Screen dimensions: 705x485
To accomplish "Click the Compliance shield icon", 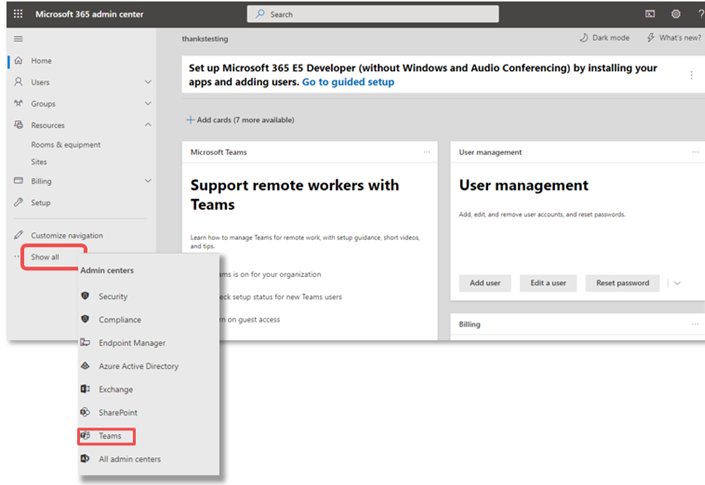I will tap(85, 320).
